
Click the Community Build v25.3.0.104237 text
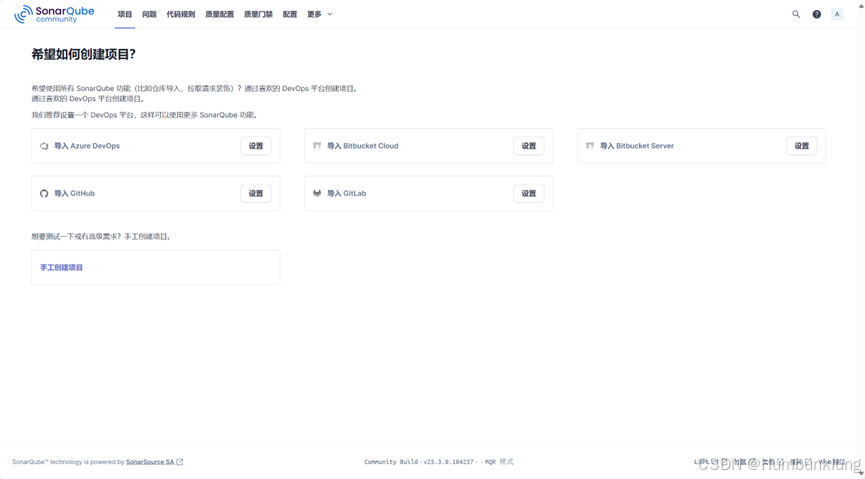tap(419, 462)
